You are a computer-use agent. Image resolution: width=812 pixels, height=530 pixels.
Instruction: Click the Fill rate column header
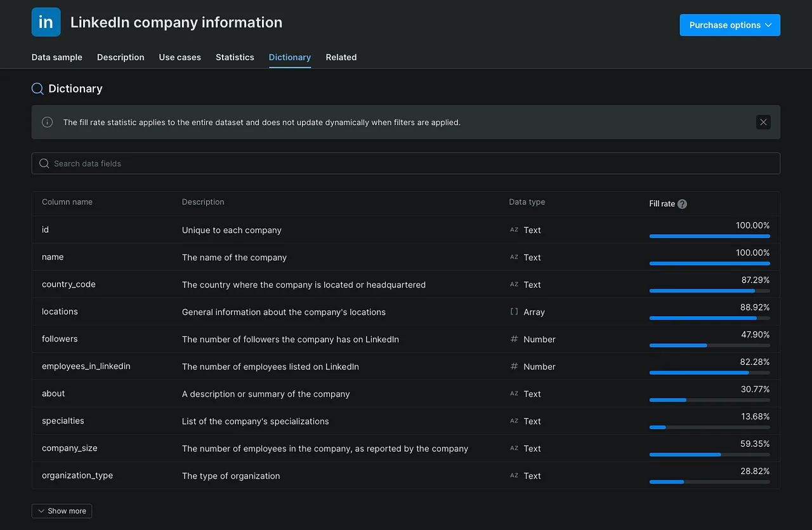tap(662, 204)
